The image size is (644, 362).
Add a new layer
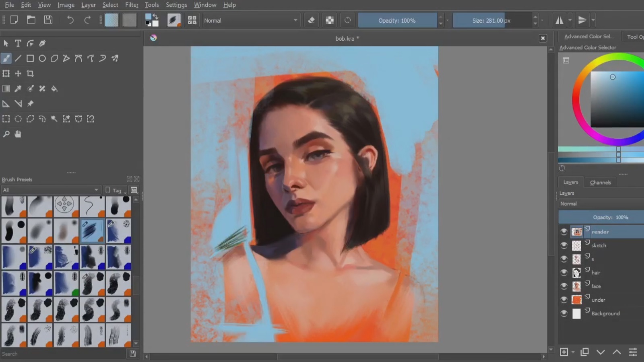(564, 352)
